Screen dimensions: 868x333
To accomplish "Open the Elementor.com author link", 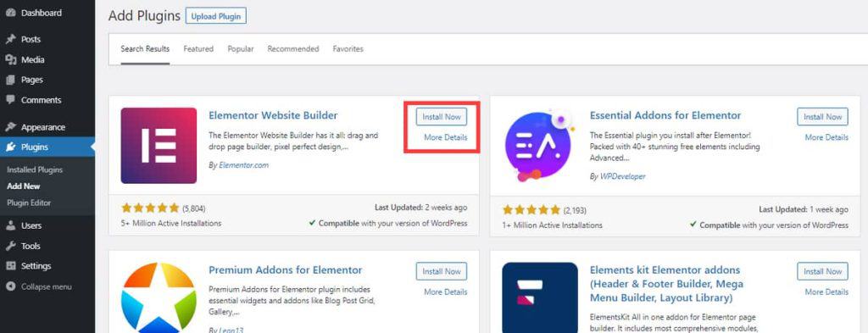I will 243,165.
